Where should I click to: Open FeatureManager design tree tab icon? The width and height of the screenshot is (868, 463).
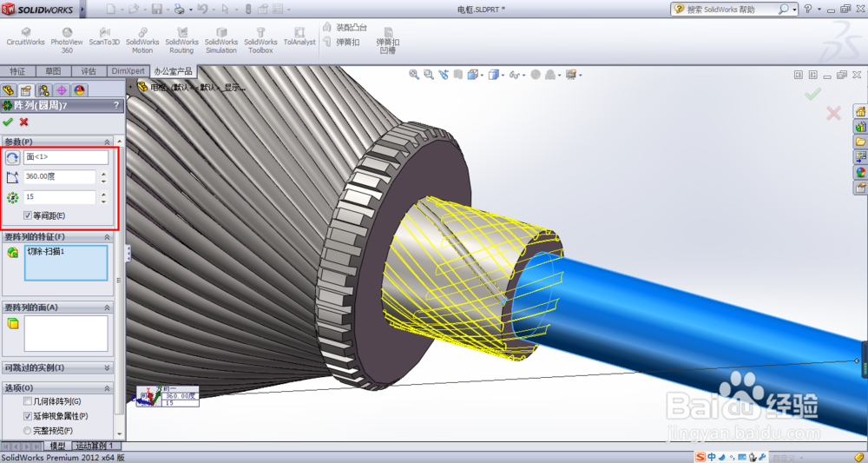click(x=9, y=90)
